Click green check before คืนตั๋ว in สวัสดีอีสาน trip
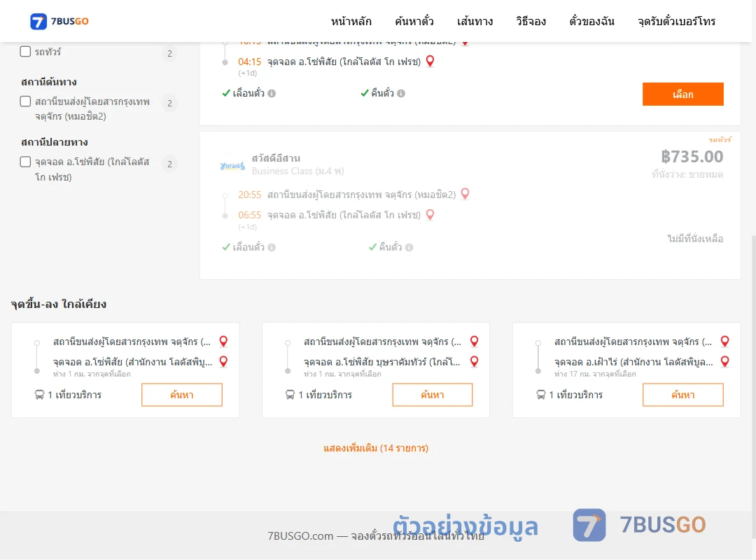 [x=372, y=247]
